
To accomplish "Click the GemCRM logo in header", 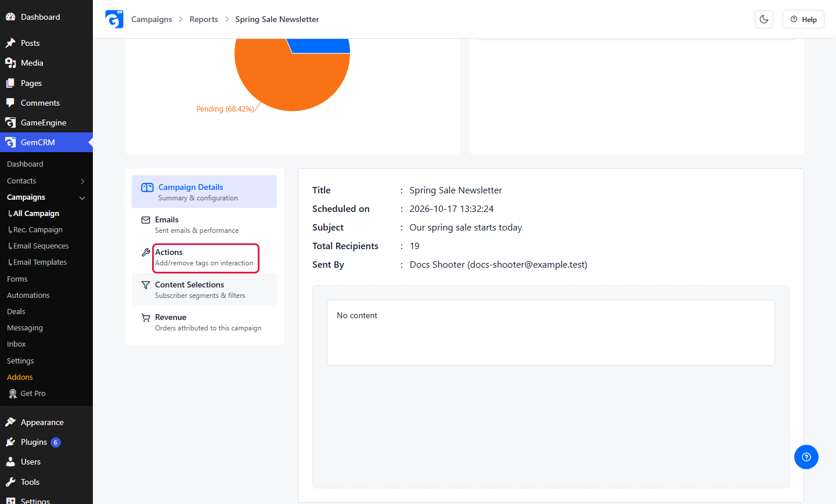I will (114, 19).
